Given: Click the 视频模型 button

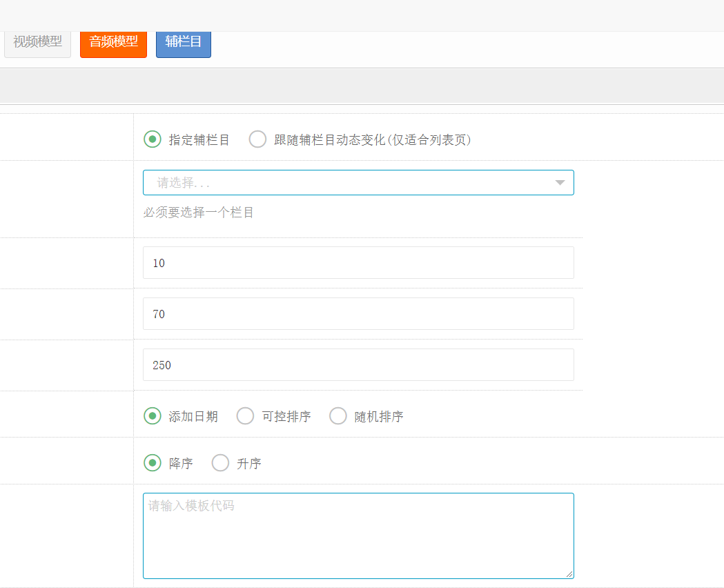Looking at the screenshot, I should point(37,42).
